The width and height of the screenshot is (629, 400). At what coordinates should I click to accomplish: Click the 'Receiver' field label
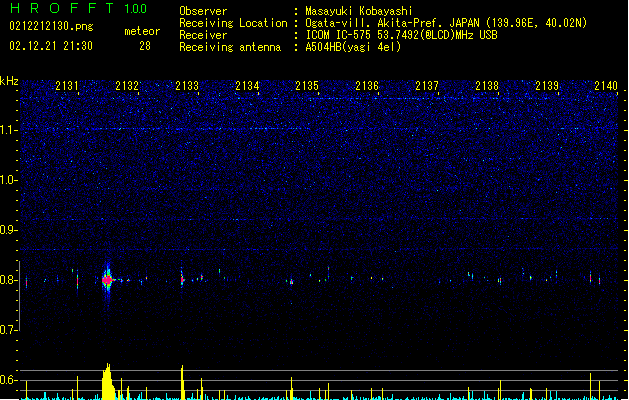point(203,35)
